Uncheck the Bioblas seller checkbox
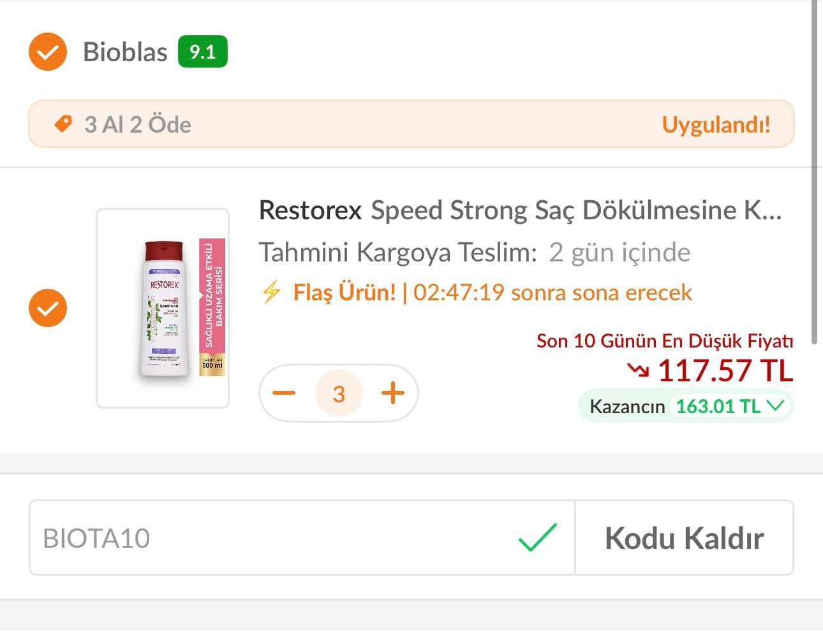823x644 pixels. 48,52
